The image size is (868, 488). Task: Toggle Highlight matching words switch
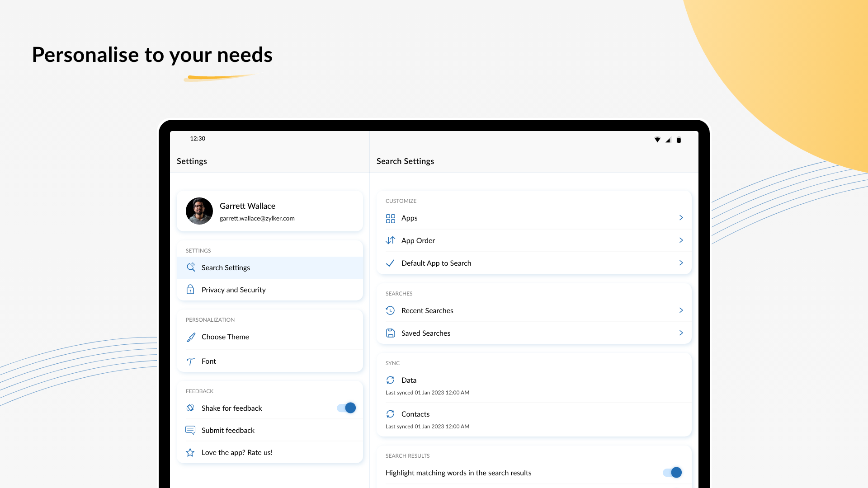pyautogui.click(x=672, y=473)
